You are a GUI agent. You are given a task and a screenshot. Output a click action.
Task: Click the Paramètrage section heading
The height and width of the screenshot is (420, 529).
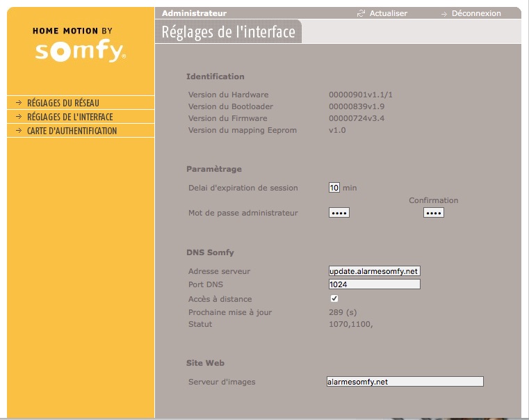click(x=214, y=169)
